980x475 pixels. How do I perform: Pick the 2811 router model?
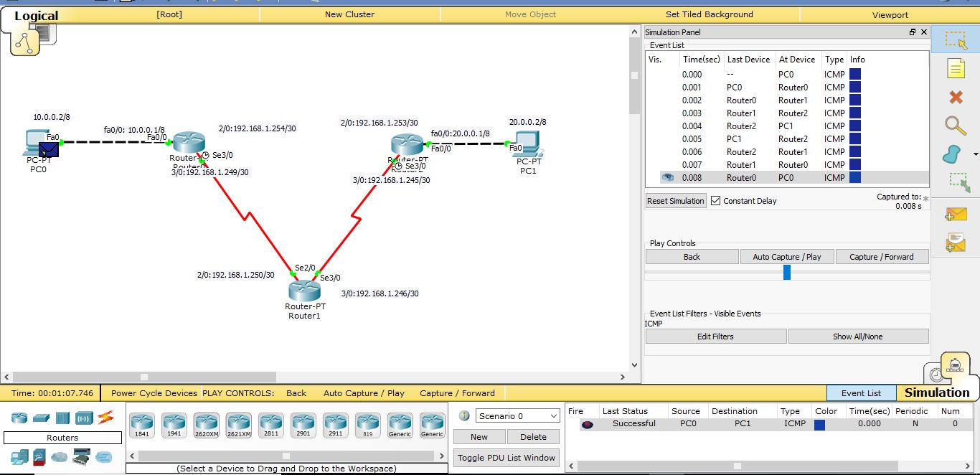click(270, 425)
